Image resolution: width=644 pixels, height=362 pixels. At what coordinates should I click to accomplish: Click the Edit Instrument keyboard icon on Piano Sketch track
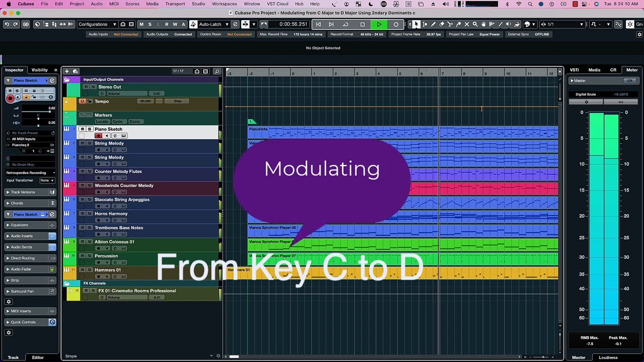[123, 136]
